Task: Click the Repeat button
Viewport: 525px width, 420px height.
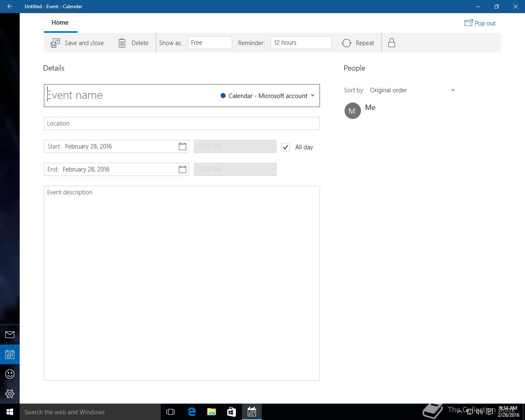Action: pyautogui.click(x=358, y=43)
